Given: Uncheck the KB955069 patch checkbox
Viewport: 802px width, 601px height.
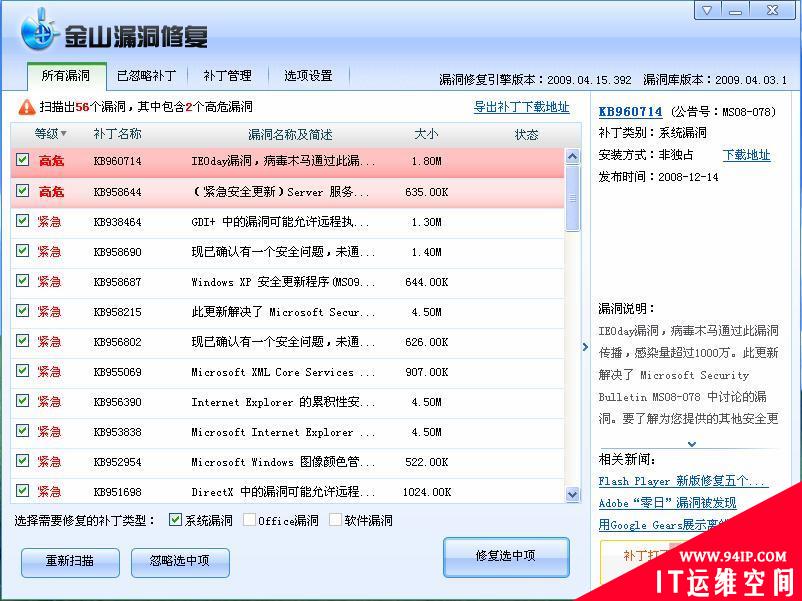Looking at the screenshot, I should [23, 370].
